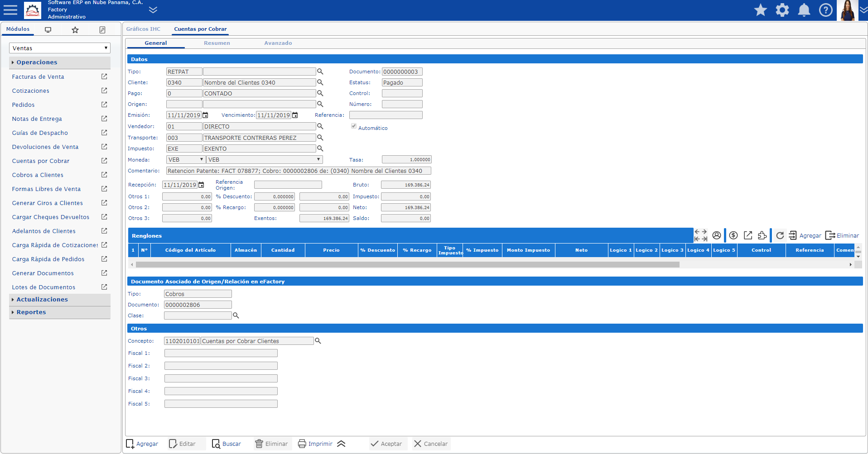Click the puzzle piece icon in Renglones toolbar
Image resolution: width=868 pixels, height=454 pixels.
point(762,235)
